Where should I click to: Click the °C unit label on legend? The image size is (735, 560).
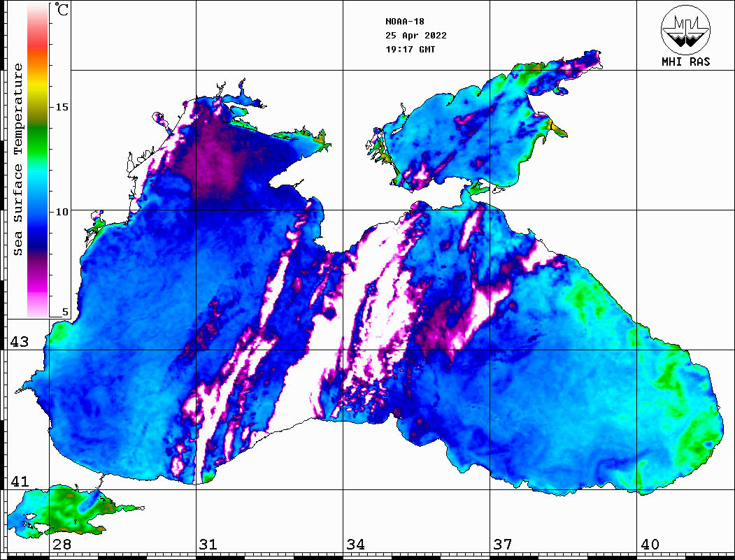[x=62, y=9]
